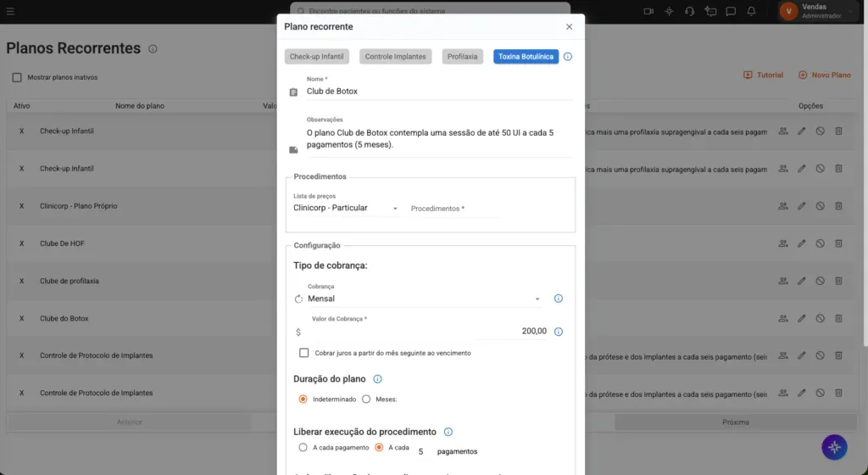Open the headset support icon

pos(689,11)
